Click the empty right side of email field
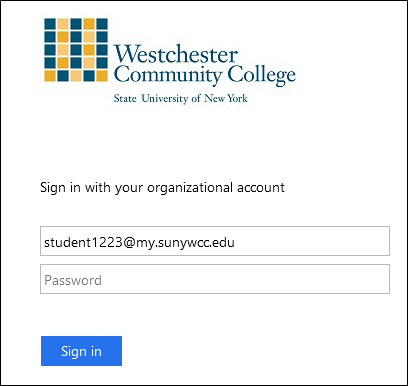408x386 pixels. [x=312, y=241]
